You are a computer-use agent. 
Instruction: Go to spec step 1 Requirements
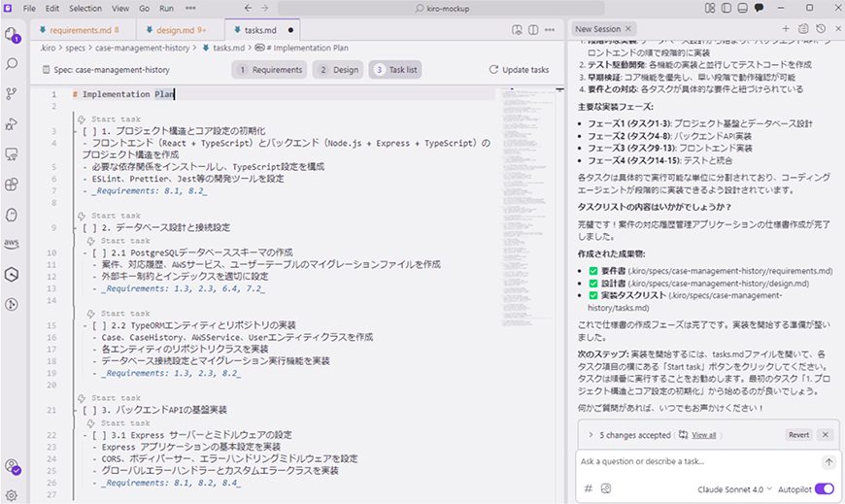(x=269, y=70)
